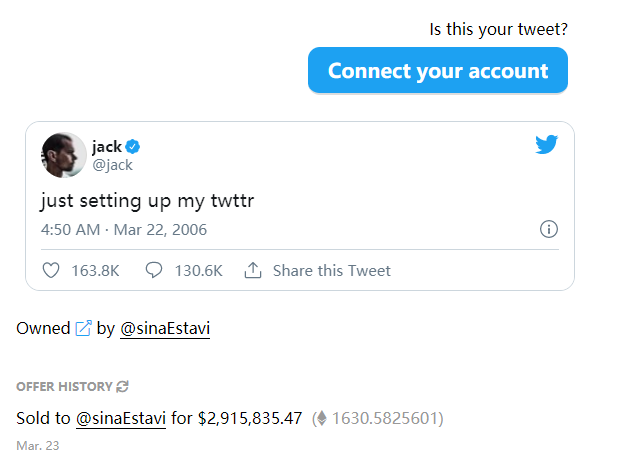Select the Share this Tweet text
The height and width of the screenshot is (453, 621).
(331, 270)
